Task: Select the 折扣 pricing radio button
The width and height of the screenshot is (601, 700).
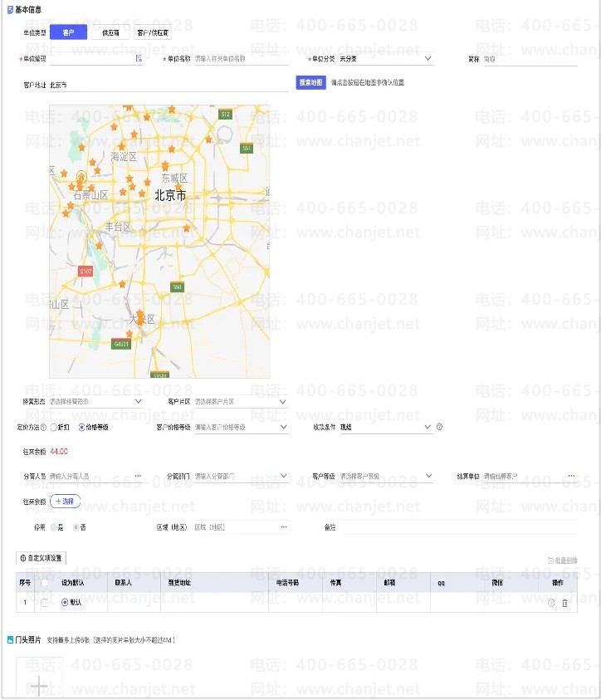Action: tap(54, 428)
